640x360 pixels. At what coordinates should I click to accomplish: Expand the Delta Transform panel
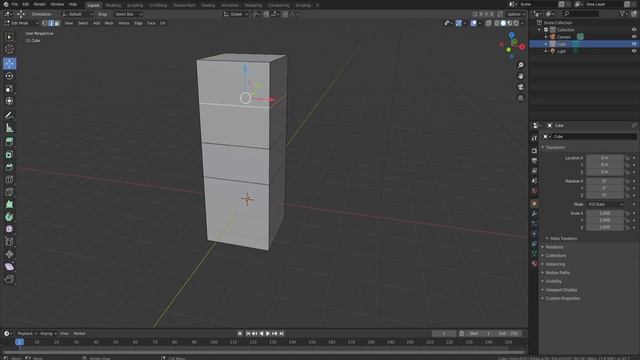(x=563, y=238)
